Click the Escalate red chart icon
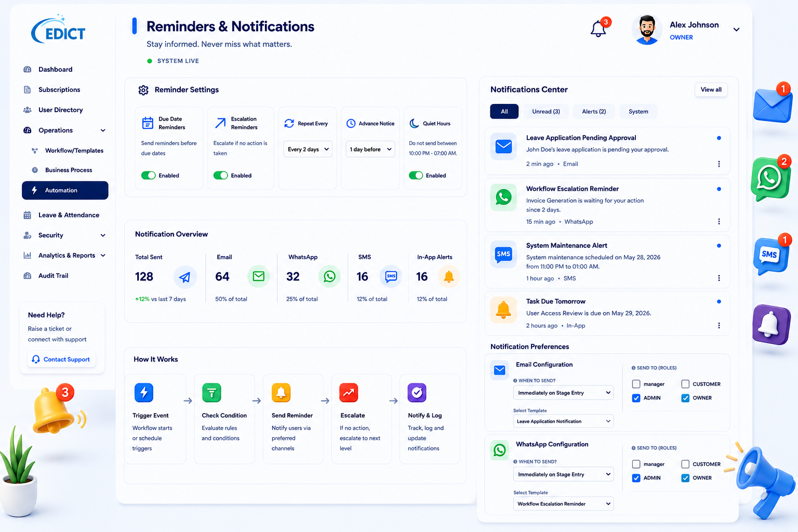The height and width of the screenshot is (532, 798). point(349,393)
